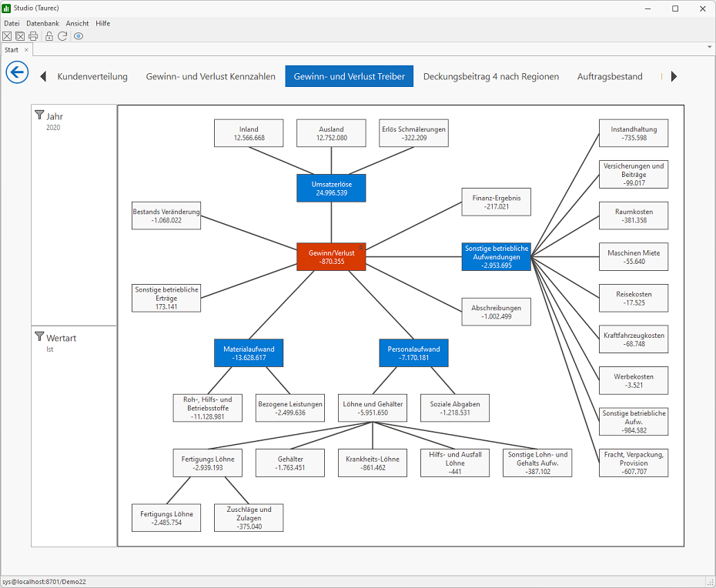Screen dimensions: 716x588
Task: Click the refresh toolbar icon
Action: (62, 36)
